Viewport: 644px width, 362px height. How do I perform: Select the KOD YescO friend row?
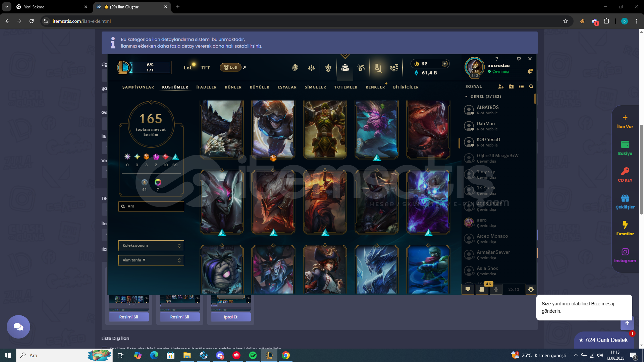(x=498, y=142)
